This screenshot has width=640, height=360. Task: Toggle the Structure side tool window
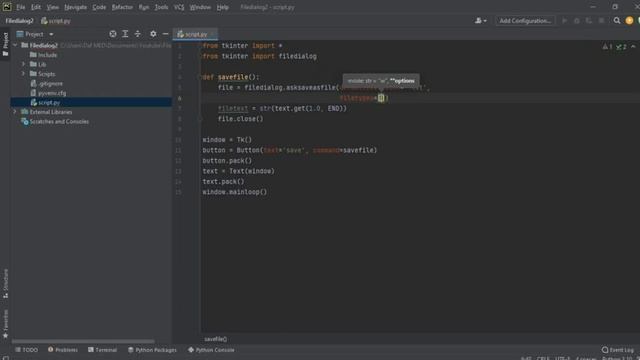click(x=5, y=283)
